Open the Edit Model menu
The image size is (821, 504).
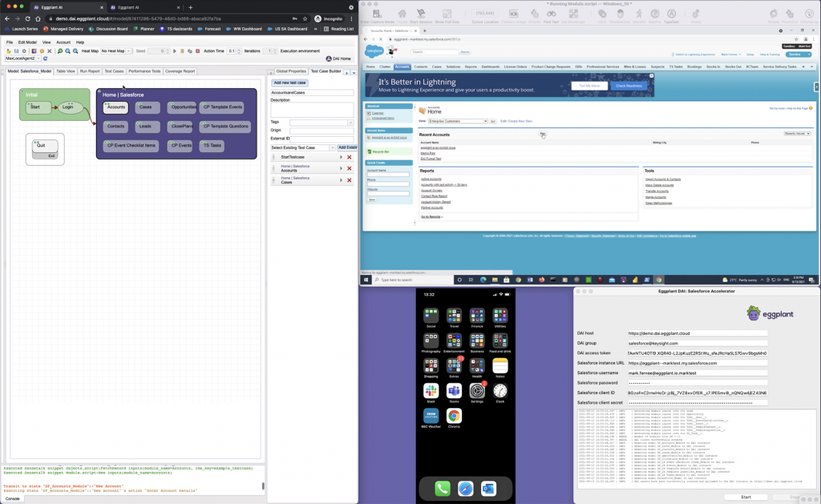[x=27, y=42]
